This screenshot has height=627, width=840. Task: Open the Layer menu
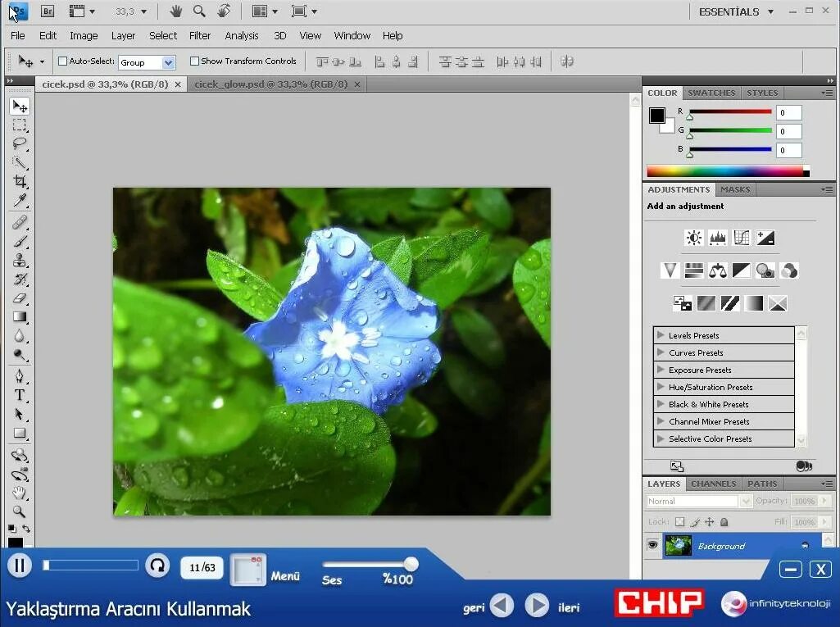(x=123, y=35)
